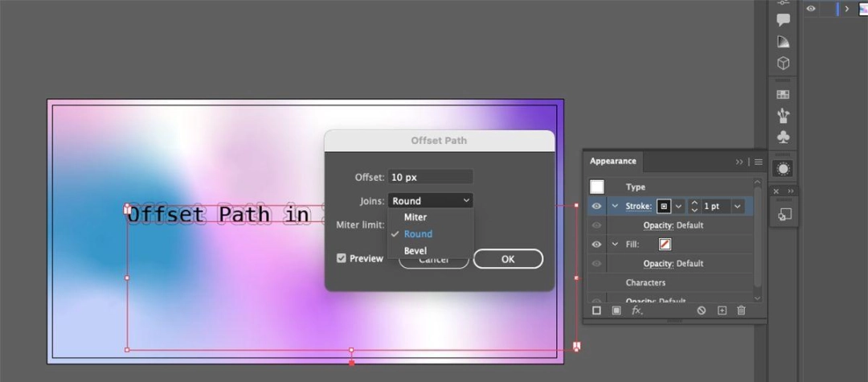Image resolution: width=868 pixels, height=382 pixels.
Task: Open Fill Opacity link
Action: [658, 264]
